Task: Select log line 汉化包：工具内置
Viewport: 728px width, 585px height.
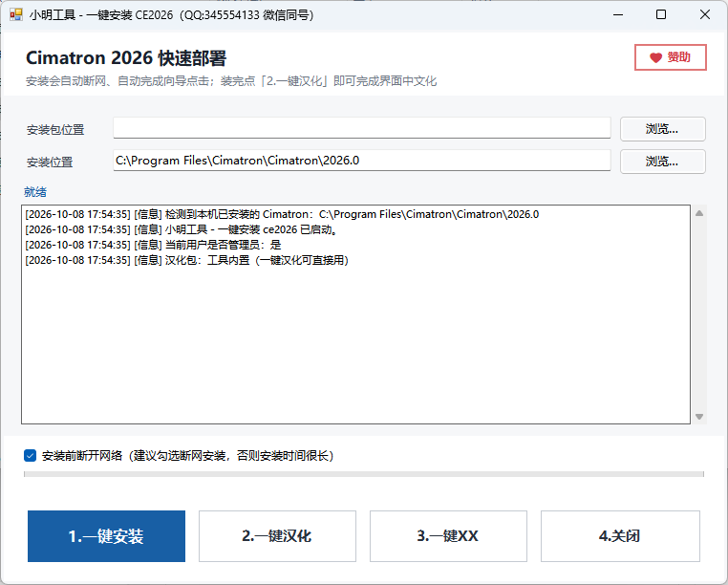Action: pyautogui.click(x=186, y=260)
